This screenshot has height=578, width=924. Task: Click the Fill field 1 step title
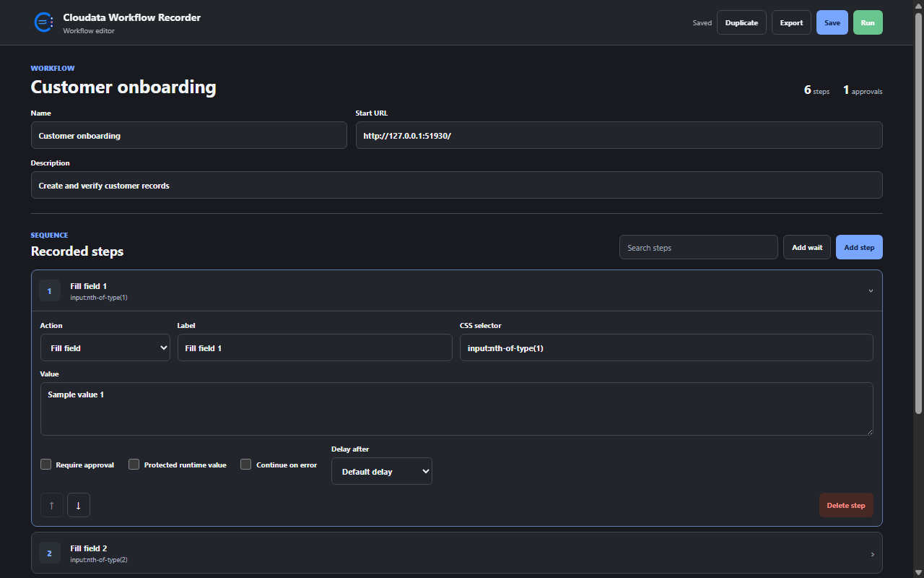click(89, 286)
